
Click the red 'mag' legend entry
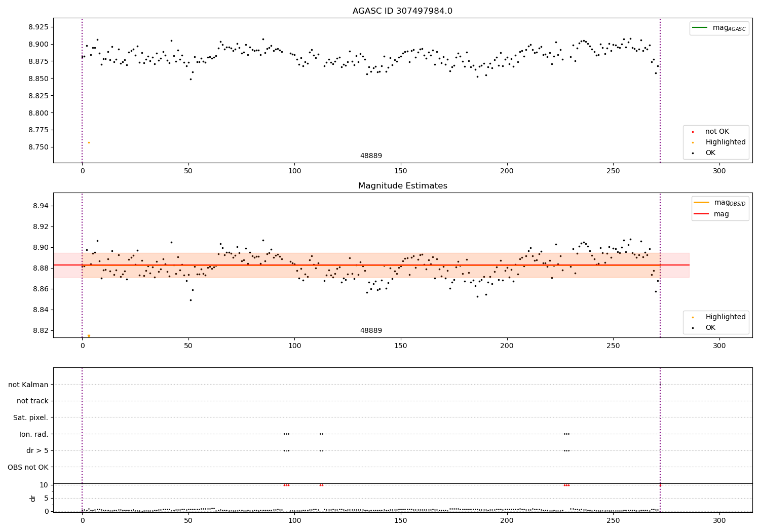[x=712, y=214]
